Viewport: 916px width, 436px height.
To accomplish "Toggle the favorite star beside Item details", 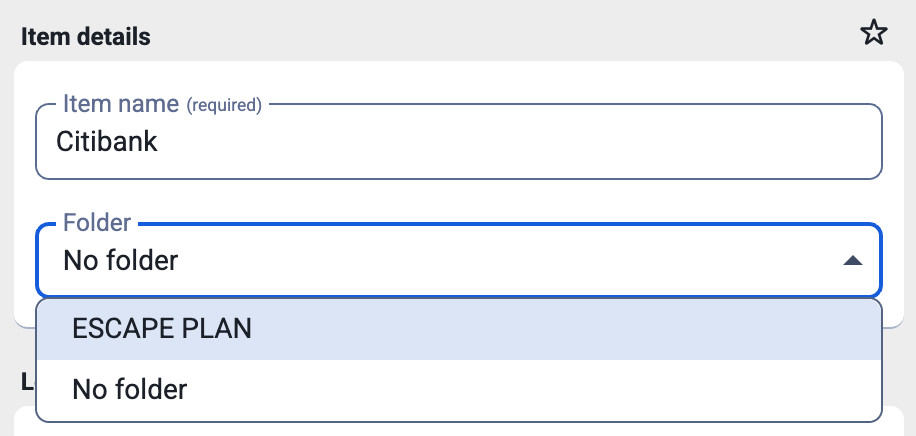I will pos(874,33).
